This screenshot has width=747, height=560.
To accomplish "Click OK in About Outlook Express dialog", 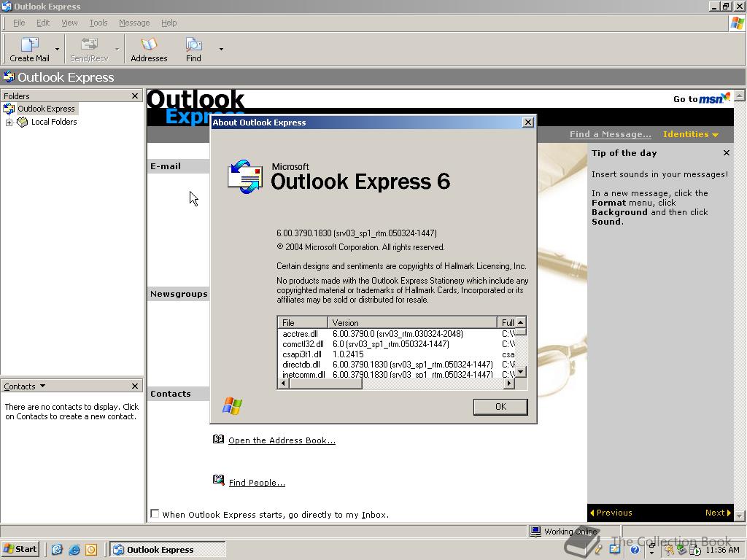I will pos(500,407).
